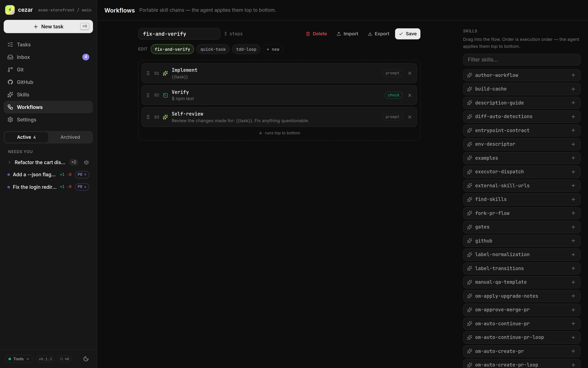588x368 pixels.
Task: Remove the Verify step
Action: [410, 95]
